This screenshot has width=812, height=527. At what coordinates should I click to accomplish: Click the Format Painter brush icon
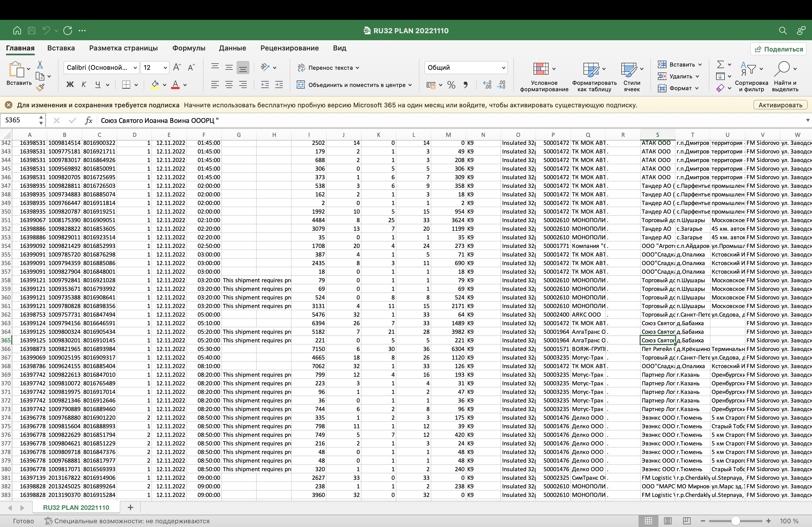coord(40,87)
